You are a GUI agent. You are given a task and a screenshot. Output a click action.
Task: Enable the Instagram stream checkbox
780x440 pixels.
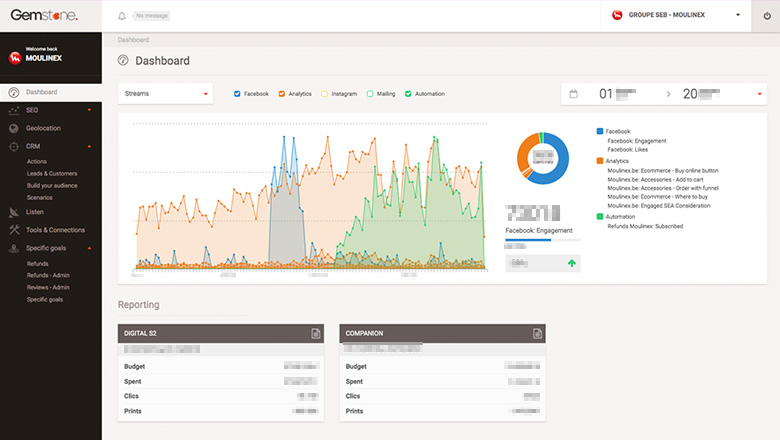324,94
